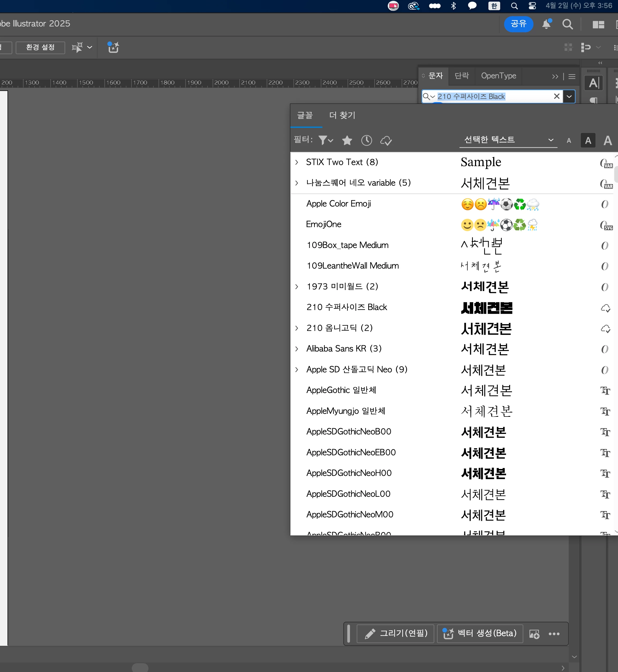Open font classification filter funnel dropdown

click(325, 140)
